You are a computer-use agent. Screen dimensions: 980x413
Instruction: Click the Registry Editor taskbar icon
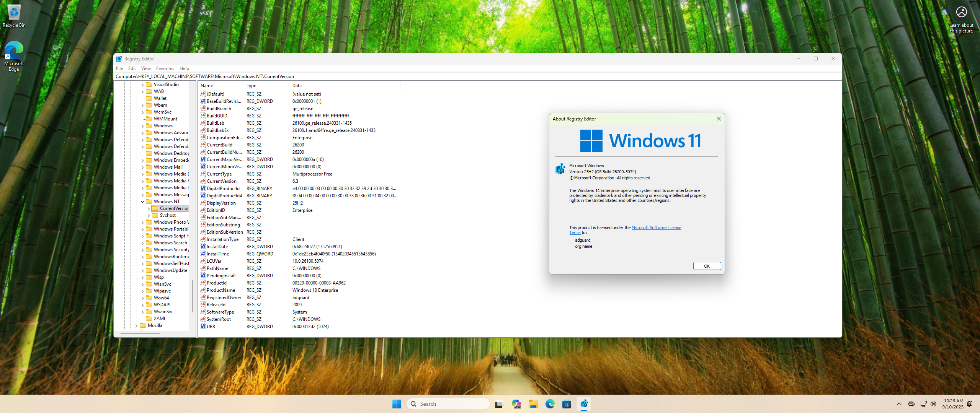pyautogui.click(x=584, y=404)
